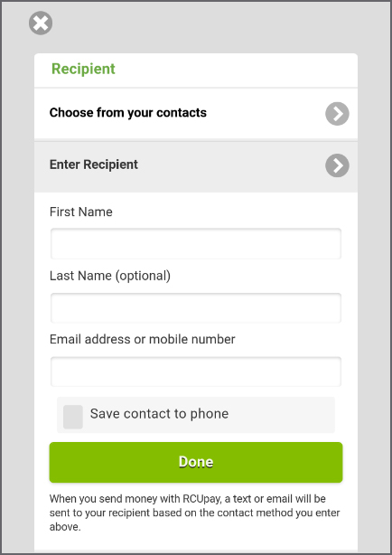
Task: Focus the Email address or mobile number field
Action: [196, 372]
